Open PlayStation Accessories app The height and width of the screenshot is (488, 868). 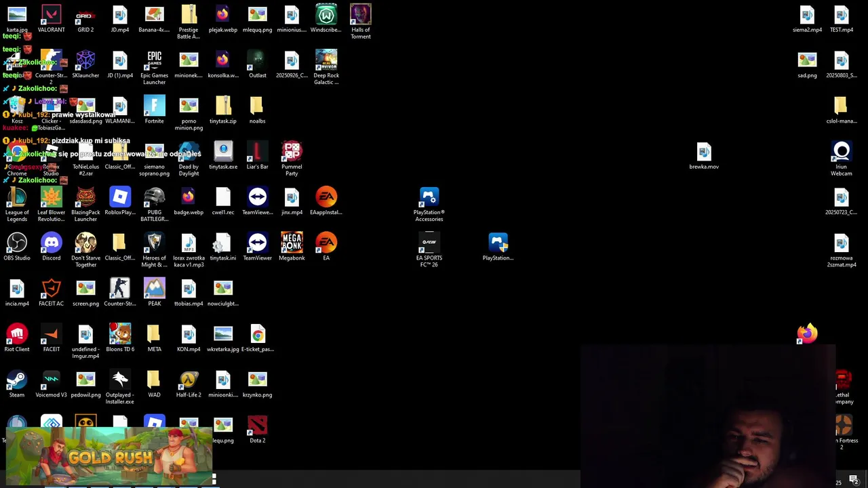(x=429, y=204)
